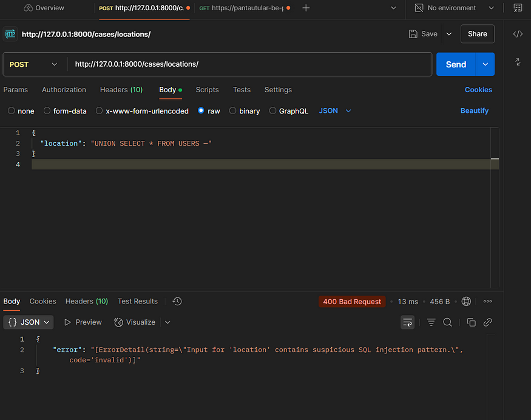531x420 pixels.
Task: Toggle line wrapping in the response viewer
Action: click(407, 322)
